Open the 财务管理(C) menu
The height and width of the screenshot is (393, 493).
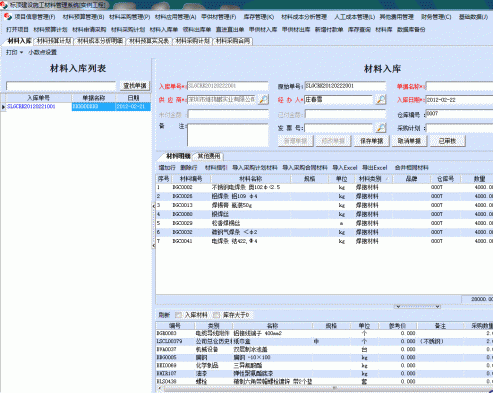(436, 17)
